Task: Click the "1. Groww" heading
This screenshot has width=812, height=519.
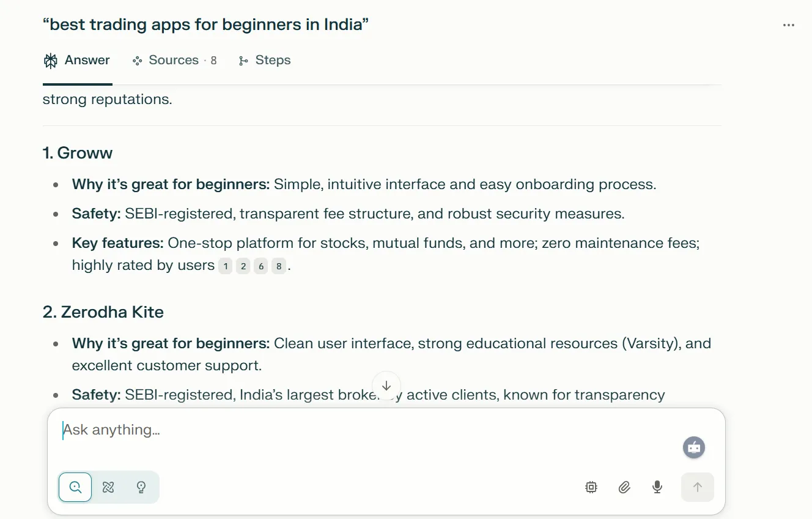Action: [78, 153]
